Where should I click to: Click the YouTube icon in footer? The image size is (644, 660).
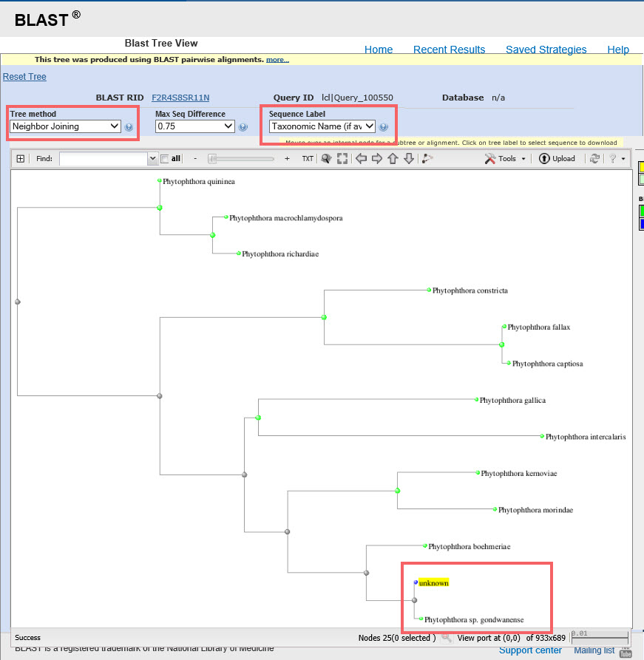coord(626,653)
